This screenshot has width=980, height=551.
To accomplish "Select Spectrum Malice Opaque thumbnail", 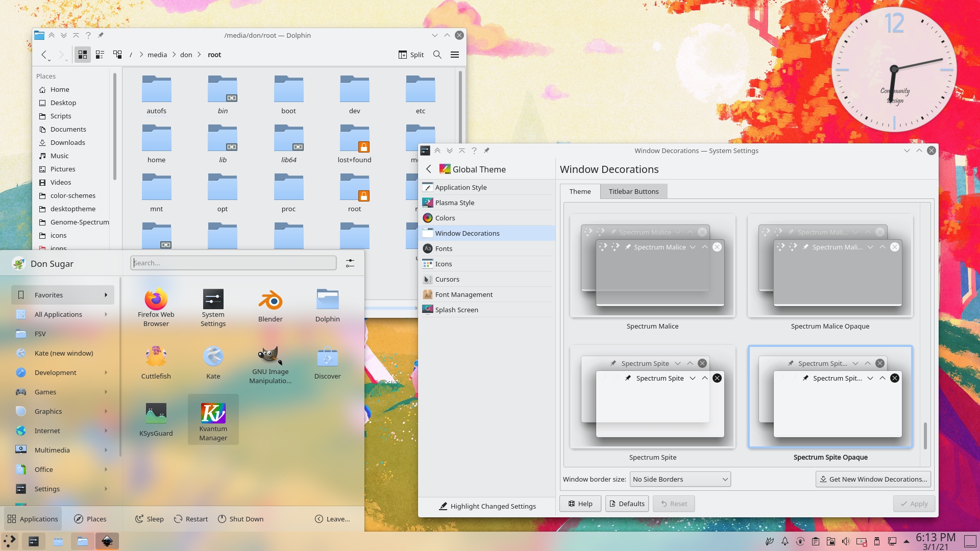I will [x=830, y=266].
